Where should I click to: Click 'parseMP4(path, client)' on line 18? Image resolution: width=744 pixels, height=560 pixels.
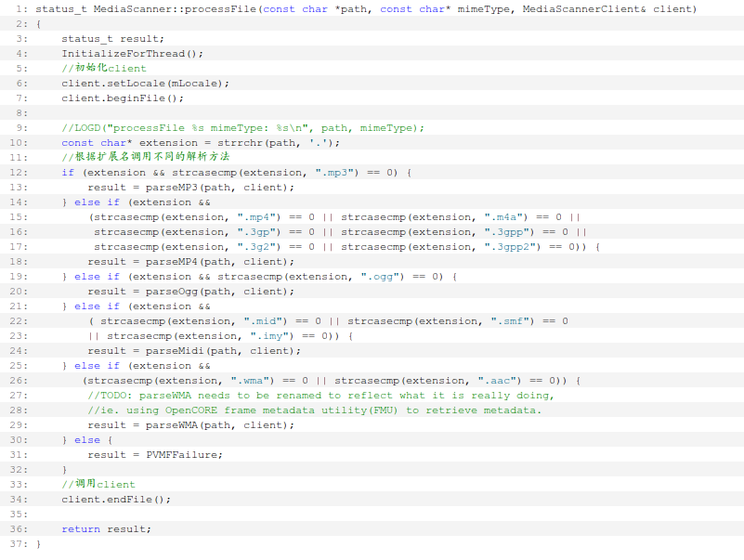click(216, 262)
